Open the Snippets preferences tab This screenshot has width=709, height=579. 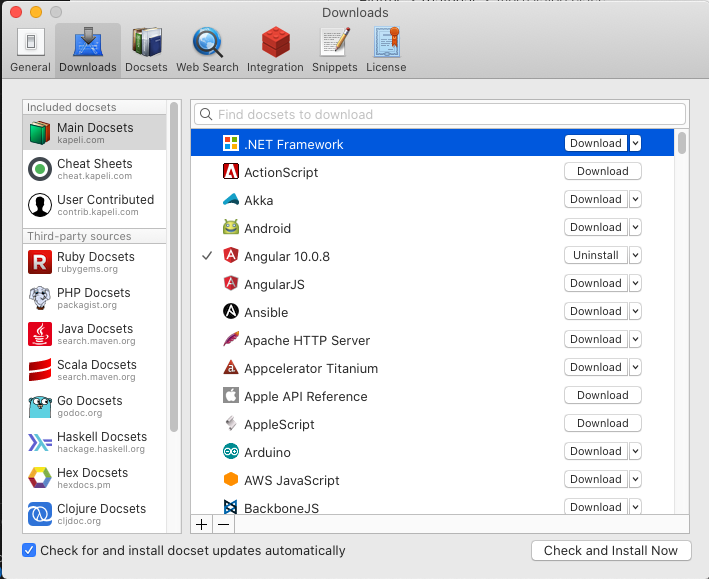[x=335, y=50]
